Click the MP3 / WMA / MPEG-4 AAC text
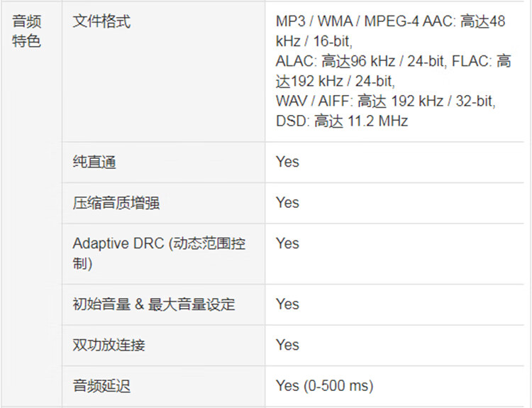The width and height of the screenshot is (532, 408). click(365, 21)
